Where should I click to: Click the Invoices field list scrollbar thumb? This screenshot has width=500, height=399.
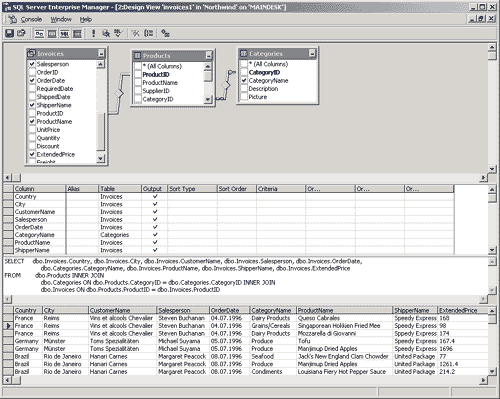[101, 131]
